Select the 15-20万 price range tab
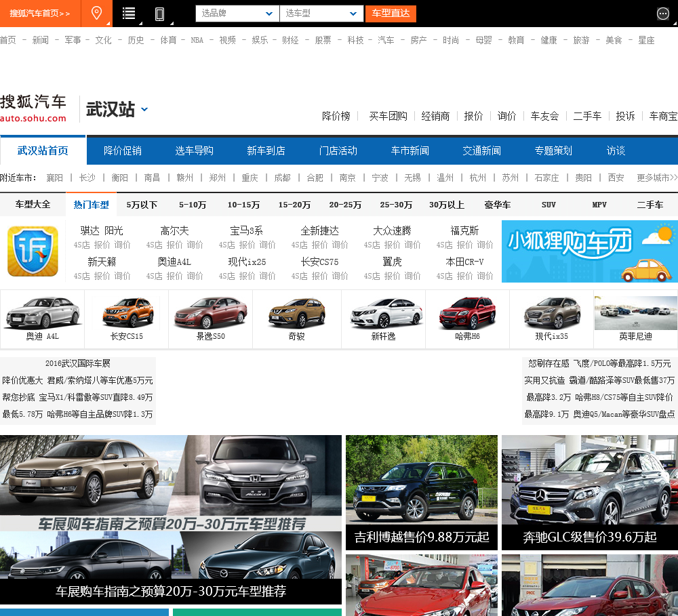Image resolution: width=678 pixels, height=616 pixels. pyautogui.click(x=294, y=205)
